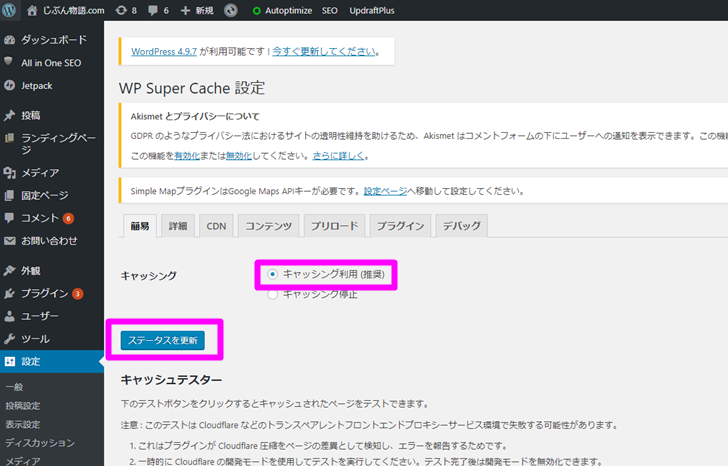Viewport: 728px width, 466px height.
Task: Click the 固定ページ page icon
Action: click(x=9, y=195)
